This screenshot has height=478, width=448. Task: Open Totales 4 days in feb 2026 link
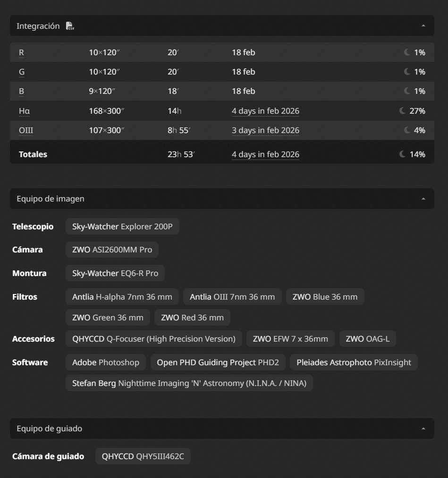[265, 154]
